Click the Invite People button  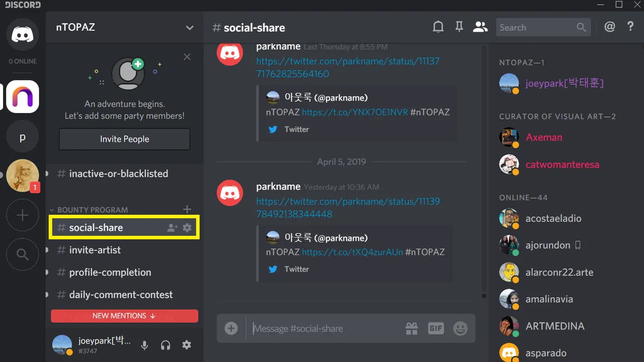coord(125,139)
